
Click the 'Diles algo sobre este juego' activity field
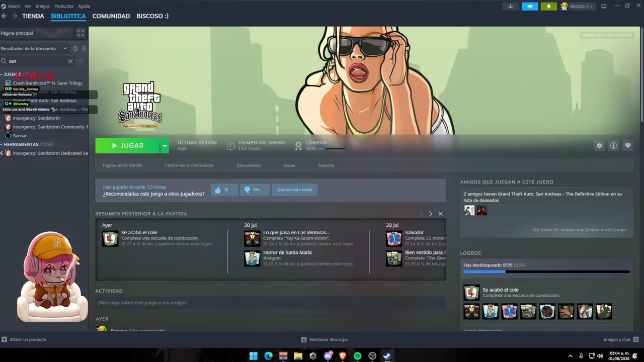271,303
